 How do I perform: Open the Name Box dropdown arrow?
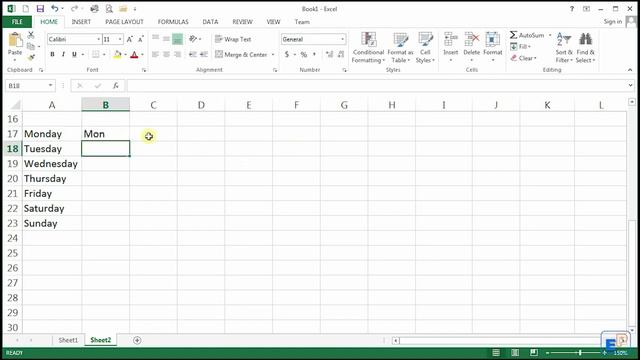click(x=50, y=85)
